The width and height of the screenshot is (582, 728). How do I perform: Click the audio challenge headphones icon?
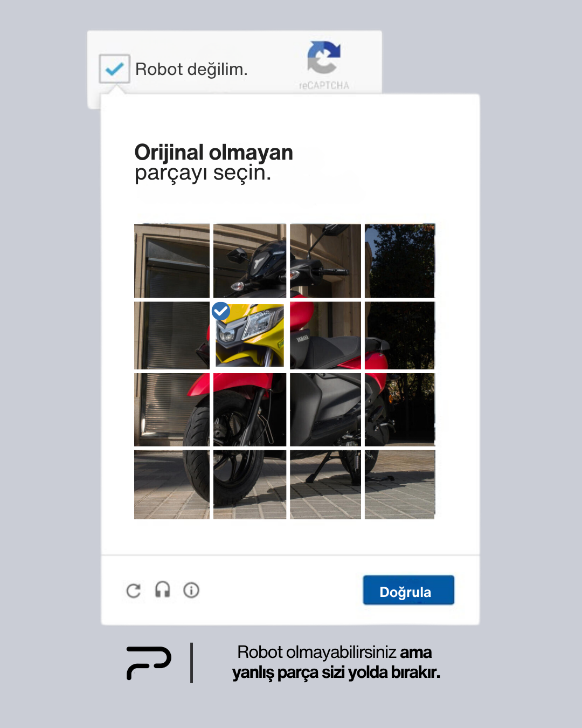[x=163, y=589]
